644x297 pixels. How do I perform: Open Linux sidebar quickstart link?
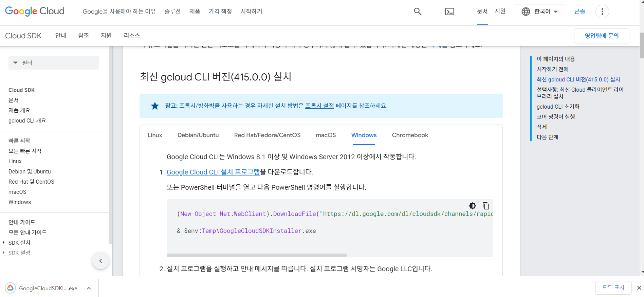click(x=15, y=161)
